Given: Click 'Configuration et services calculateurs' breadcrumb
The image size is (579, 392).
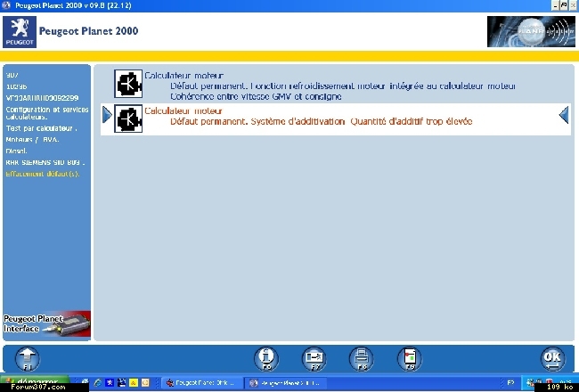Looking at the screenshot, I should tap(47, 113).
